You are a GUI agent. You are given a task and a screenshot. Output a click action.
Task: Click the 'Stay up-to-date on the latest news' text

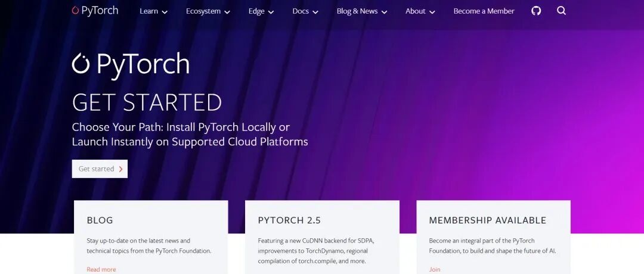[149, 245]
